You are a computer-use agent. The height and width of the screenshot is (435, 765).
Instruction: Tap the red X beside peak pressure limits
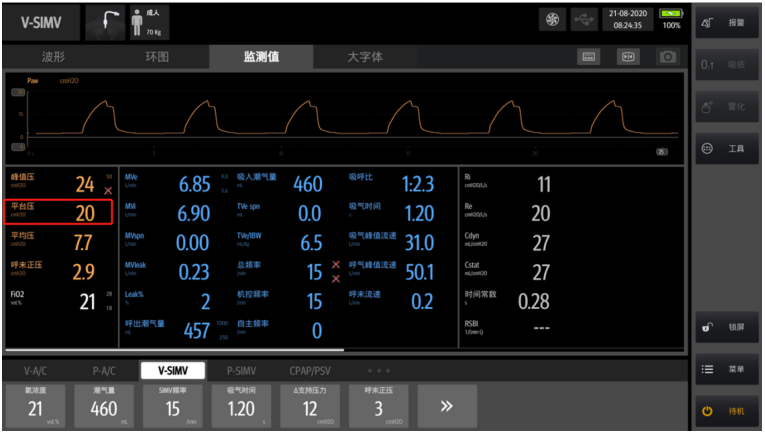pyautogui.click(x=108, y=191)
